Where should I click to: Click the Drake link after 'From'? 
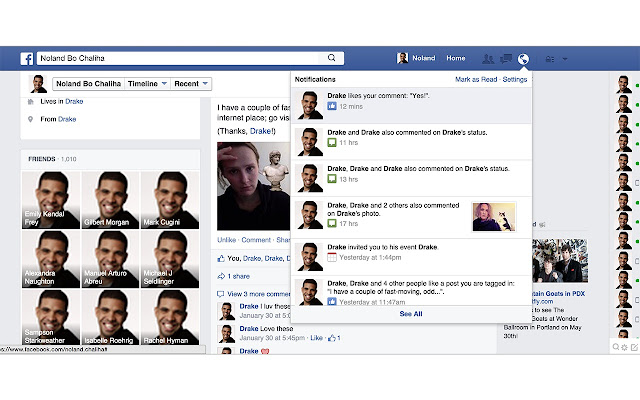[x=67, y=119]
